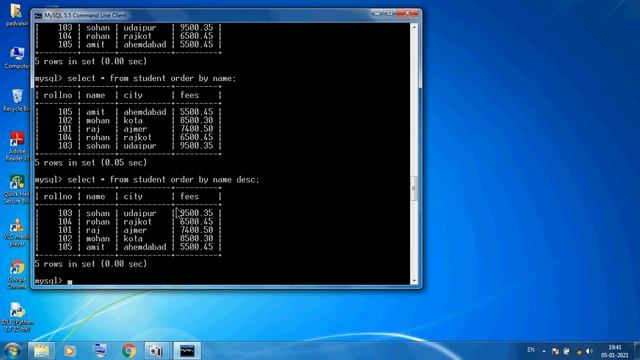Click the console vertical scrollbar thumb
The width and height of the screenshot is (640, 360).
414,189
